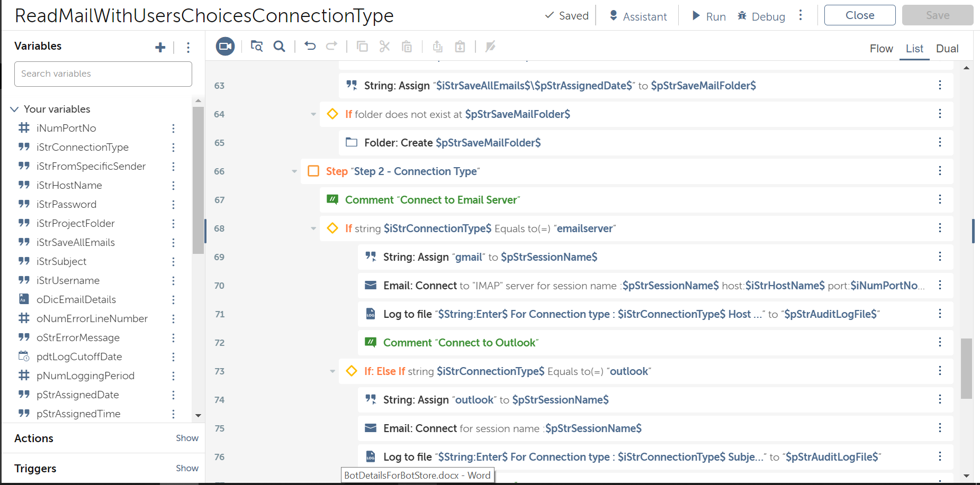Click the paste clipboard icon in the toolbar
Screen dimensions: 980x485
[x=407, y=47]
